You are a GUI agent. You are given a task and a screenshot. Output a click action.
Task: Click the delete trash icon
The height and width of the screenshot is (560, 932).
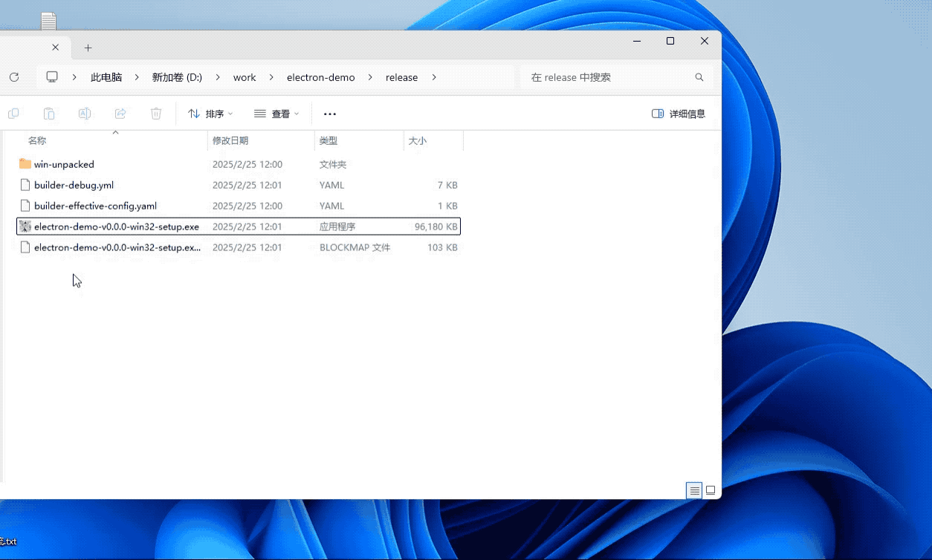point(156,114)
